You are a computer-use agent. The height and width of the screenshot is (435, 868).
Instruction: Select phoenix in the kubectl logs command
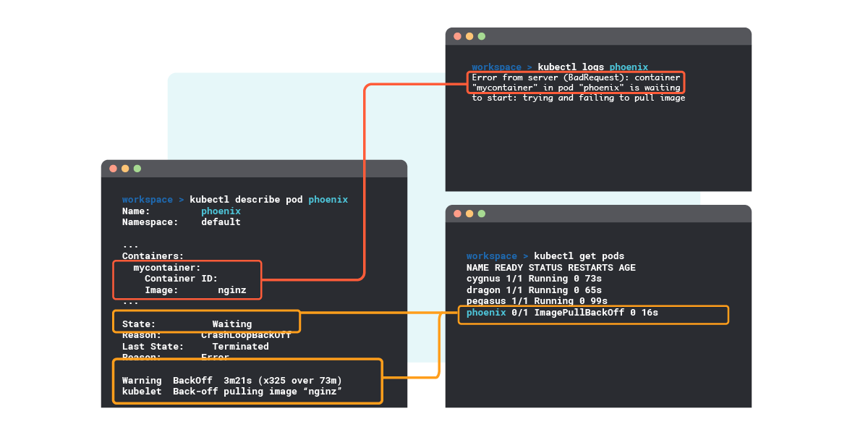(x=629, y=67)
